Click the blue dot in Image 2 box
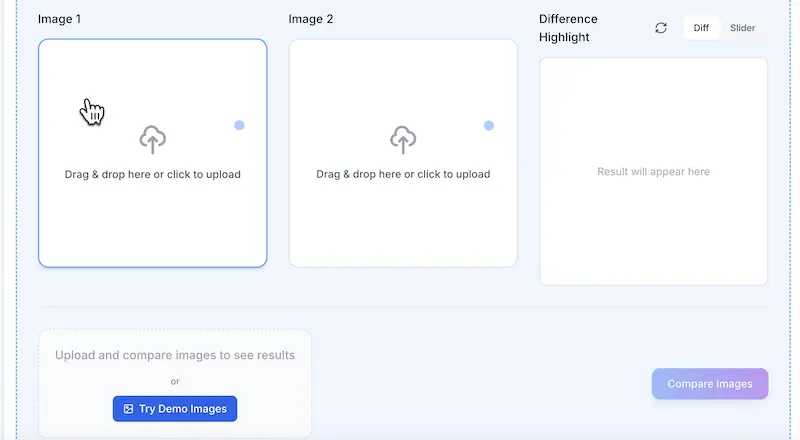 [489, 125]
